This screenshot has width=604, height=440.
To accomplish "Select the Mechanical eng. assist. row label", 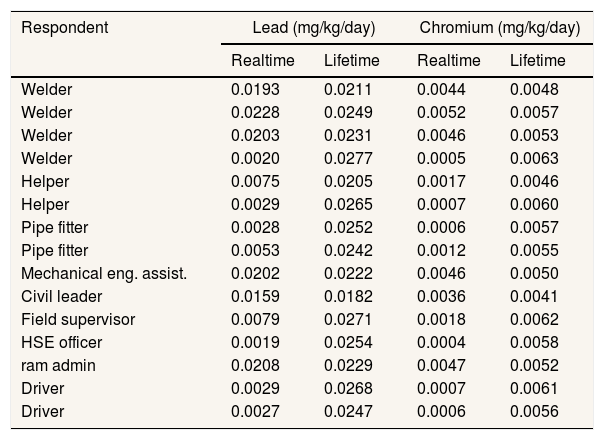I will pos(104,273).
